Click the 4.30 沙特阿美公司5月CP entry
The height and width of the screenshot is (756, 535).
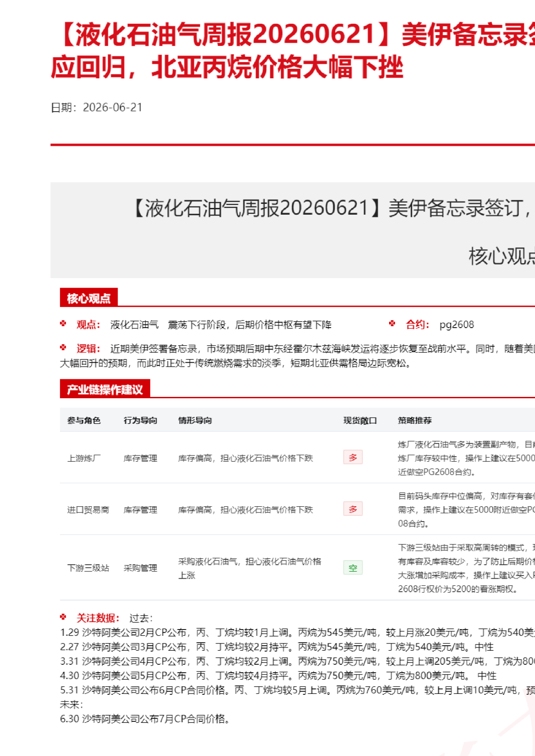278,676
